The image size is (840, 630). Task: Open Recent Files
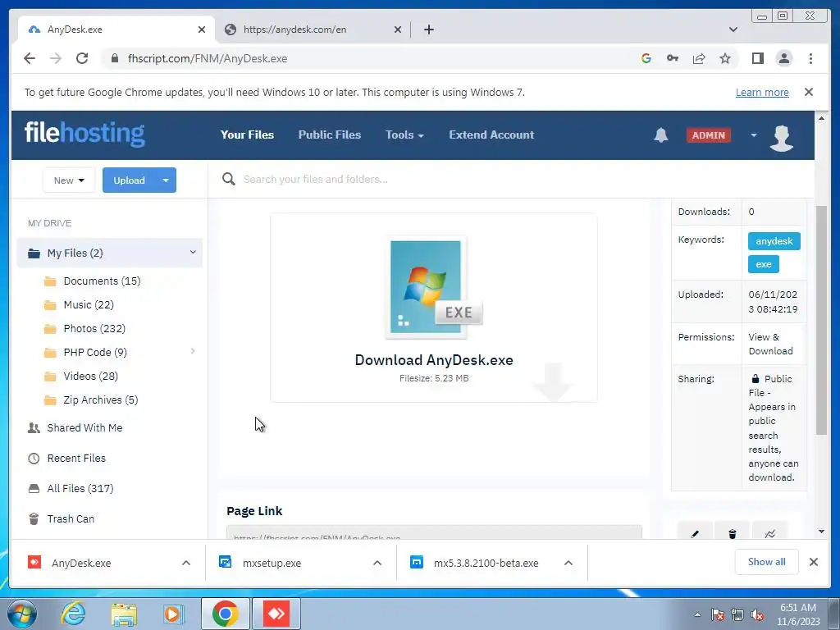76,458
